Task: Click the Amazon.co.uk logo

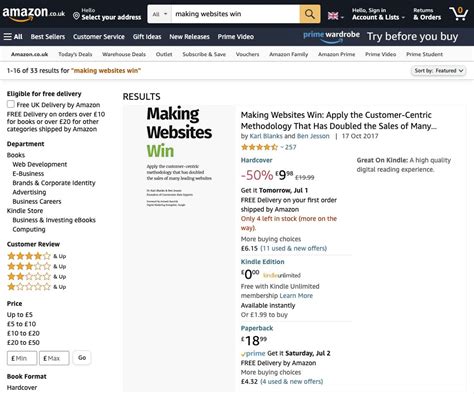Action: [33, 14]
